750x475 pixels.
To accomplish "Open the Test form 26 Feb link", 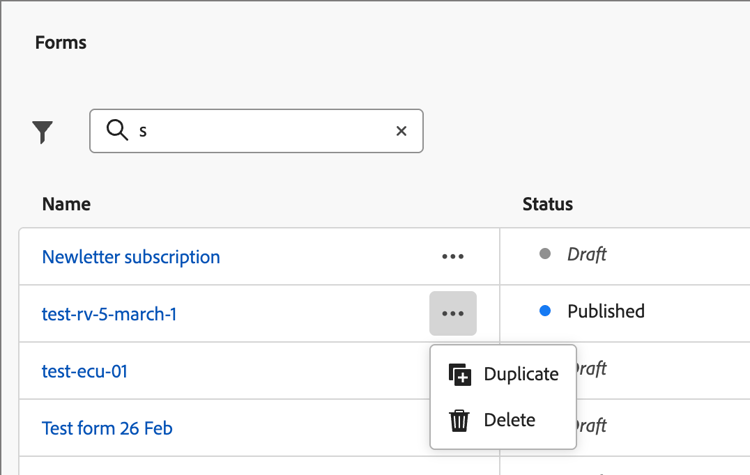I will (x=107, y=428).
